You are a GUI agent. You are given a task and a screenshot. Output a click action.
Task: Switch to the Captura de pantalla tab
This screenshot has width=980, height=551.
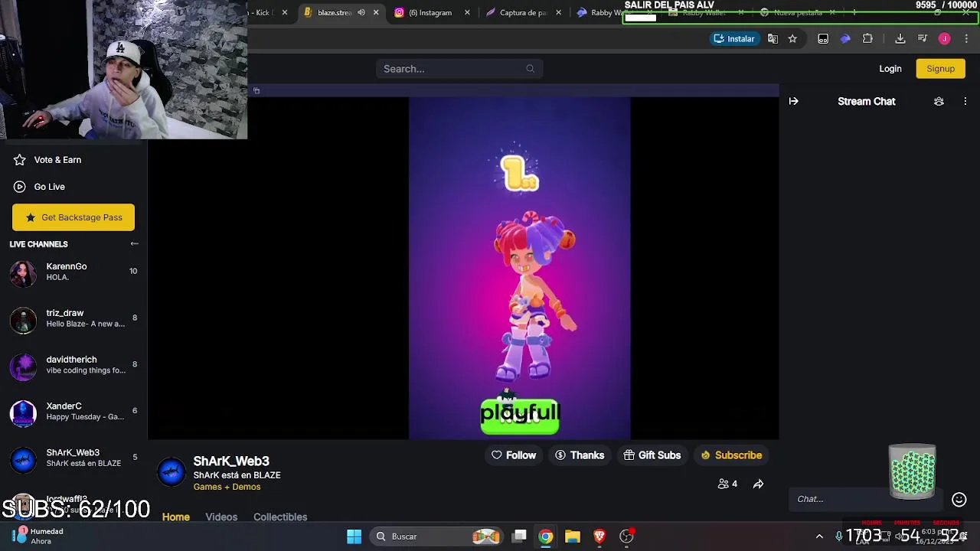523,12
